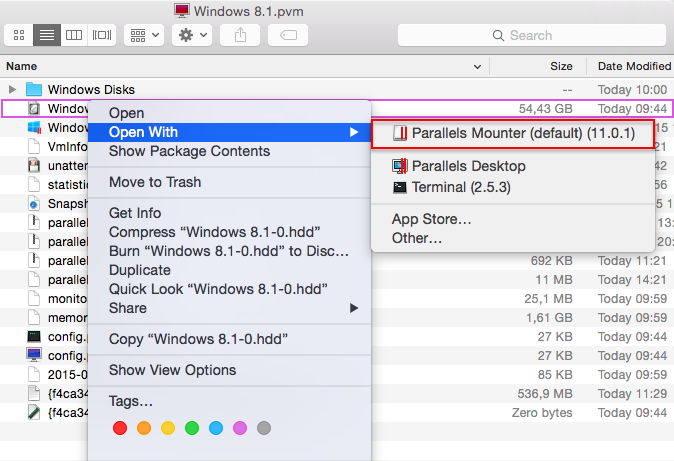The image size is (674, 461).
Task: Apply the orange tag color
Action: tap(144, 428)
